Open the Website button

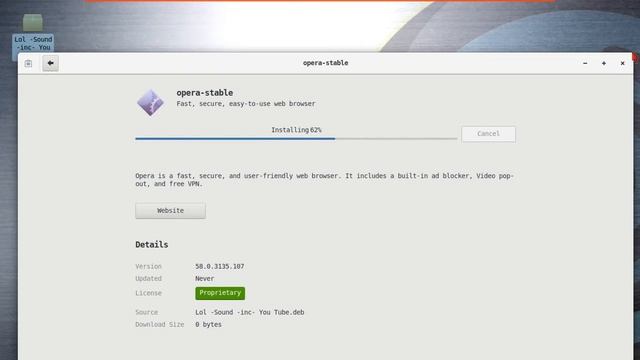(171, 211)
